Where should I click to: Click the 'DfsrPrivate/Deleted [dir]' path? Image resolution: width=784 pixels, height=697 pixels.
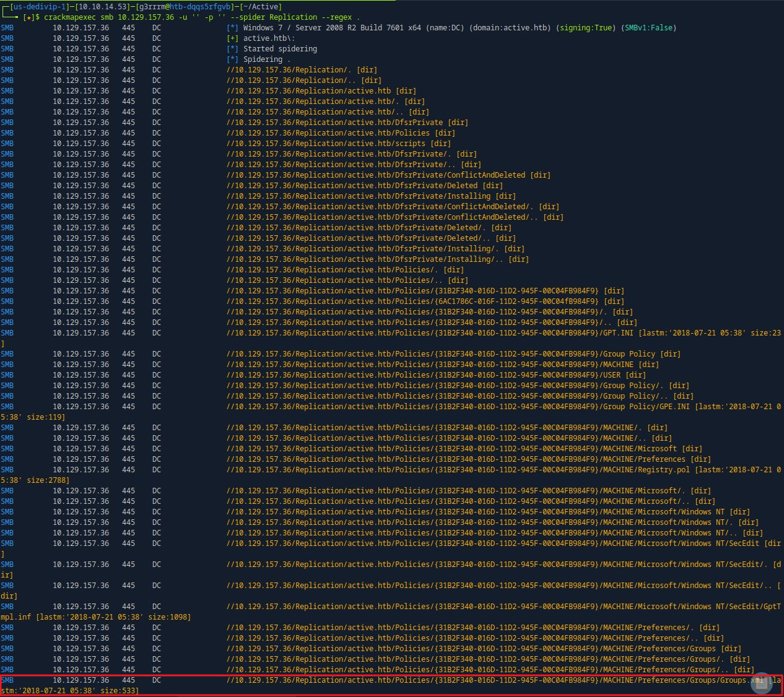(x=365, y=186)
